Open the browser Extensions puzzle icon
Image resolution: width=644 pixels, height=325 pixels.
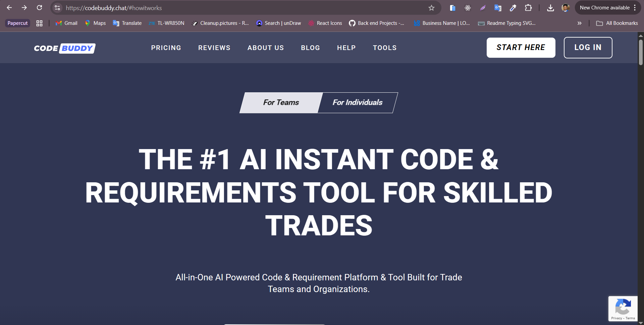[x=528, y=8]
